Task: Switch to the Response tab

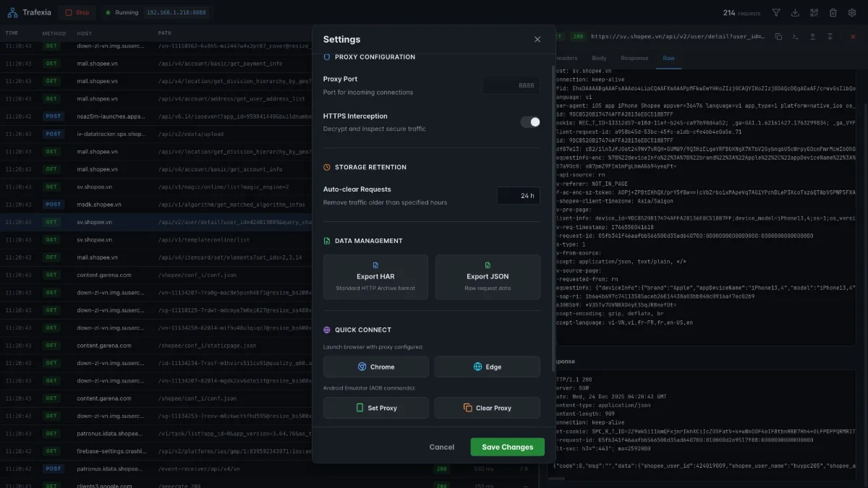Action: [x=634, y=58]
